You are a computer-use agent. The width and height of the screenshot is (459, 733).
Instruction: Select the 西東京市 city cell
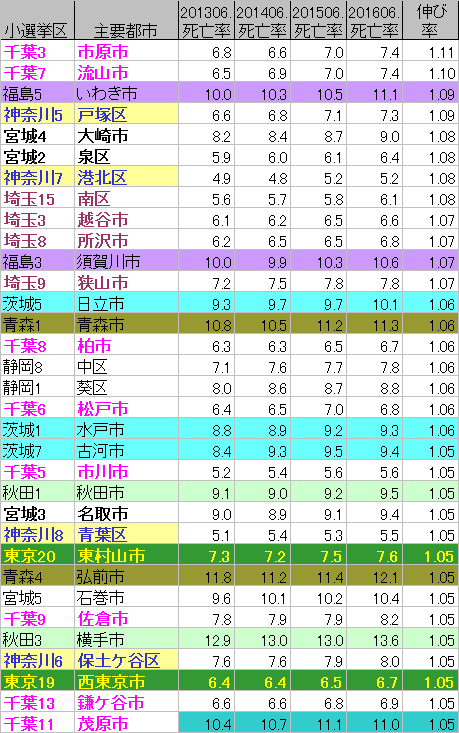click(126, 681)
